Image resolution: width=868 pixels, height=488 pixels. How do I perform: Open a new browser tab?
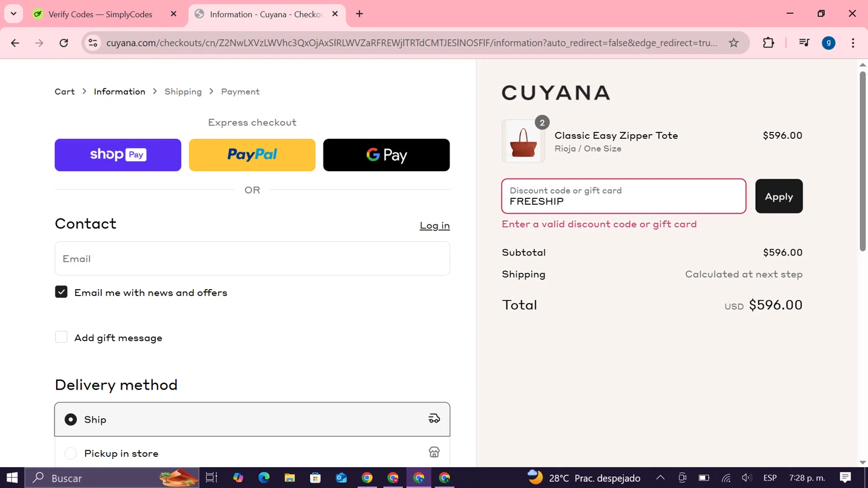pos(359,14)
